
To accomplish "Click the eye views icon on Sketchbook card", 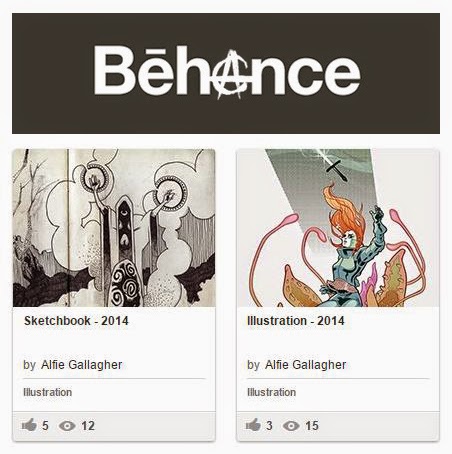I will (67, 426).
